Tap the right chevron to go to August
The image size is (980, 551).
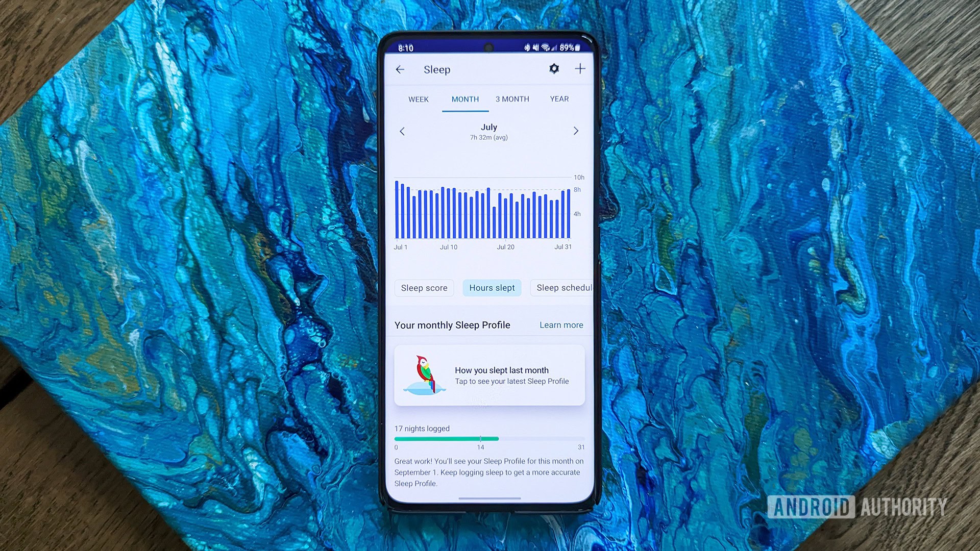(x=575, y=131)
